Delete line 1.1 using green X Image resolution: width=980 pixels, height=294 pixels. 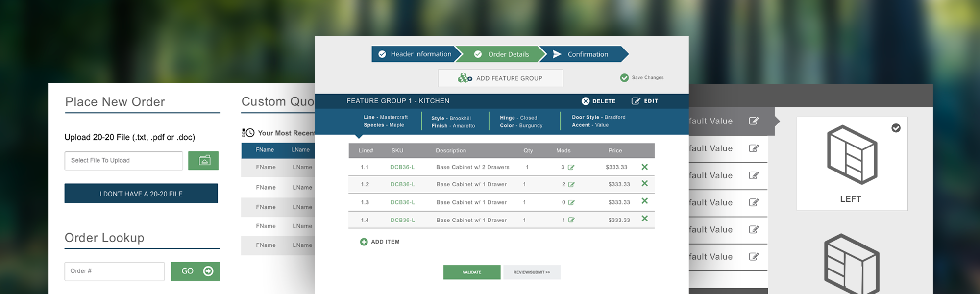(x=644, y=167)
